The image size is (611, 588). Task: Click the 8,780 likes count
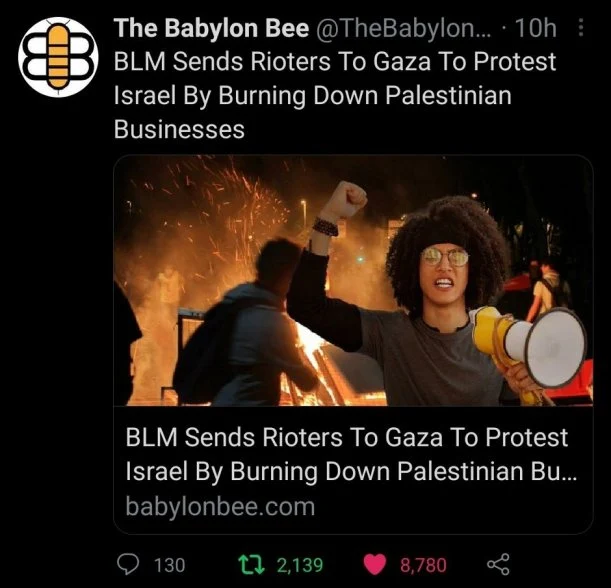tap(423, 565)
